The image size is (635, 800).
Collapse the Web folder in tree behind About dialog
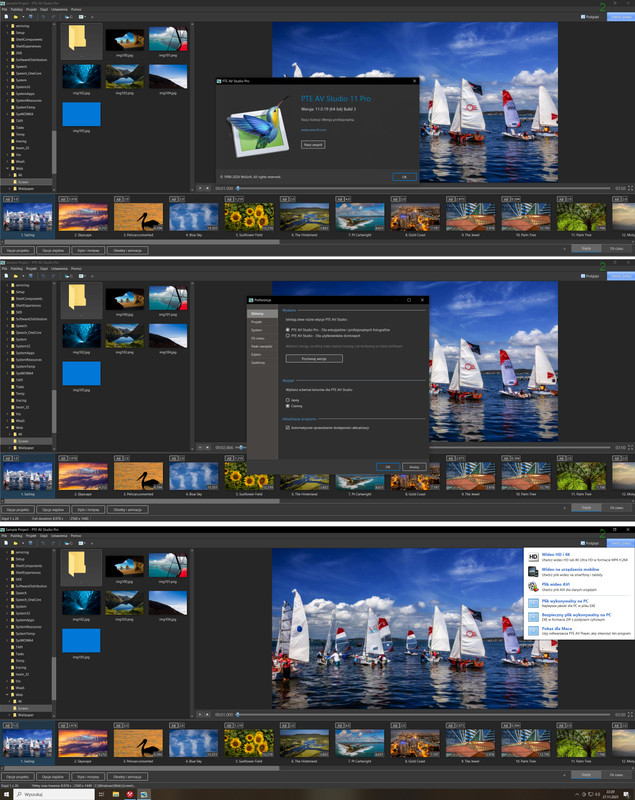(x=7, y=168)
